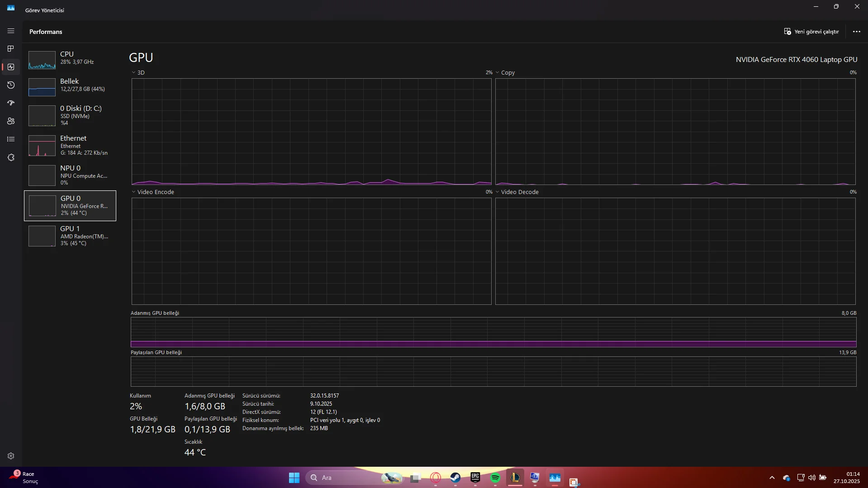Open the App history page icon
Viewport: 868px width, 488px height.
coord(11,85)
